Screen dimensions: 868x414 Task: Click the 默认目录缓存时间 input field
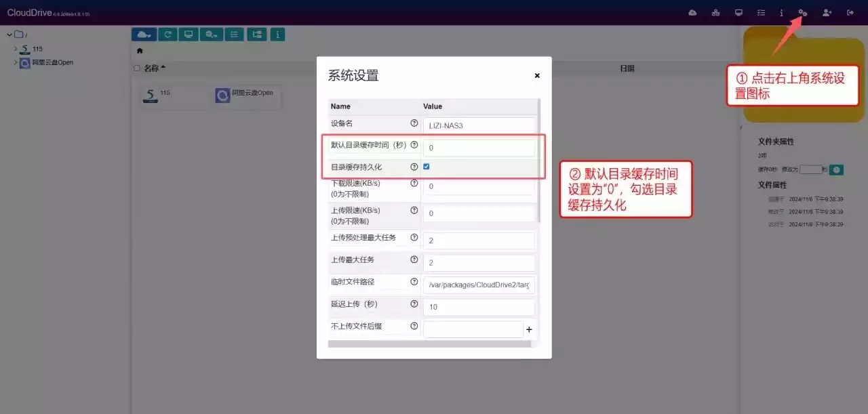[479, 148]
